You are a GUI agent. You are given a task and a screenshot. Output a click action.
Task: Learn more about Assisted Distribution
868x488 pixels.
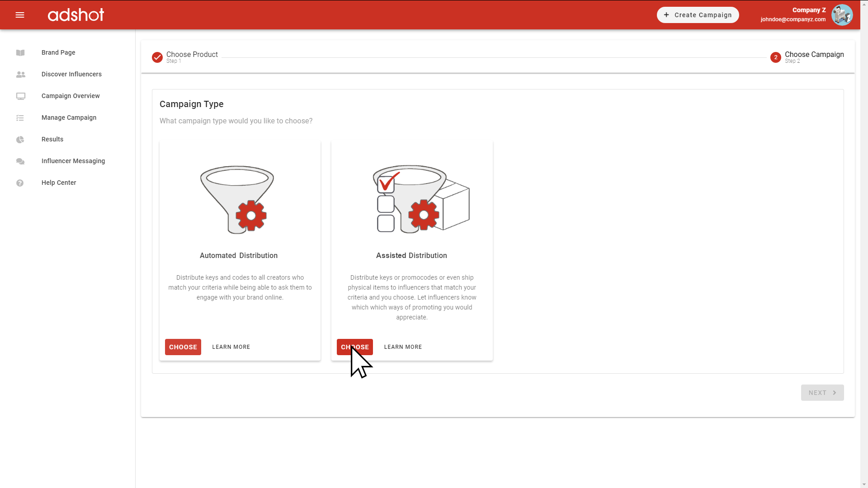point(403,347)
